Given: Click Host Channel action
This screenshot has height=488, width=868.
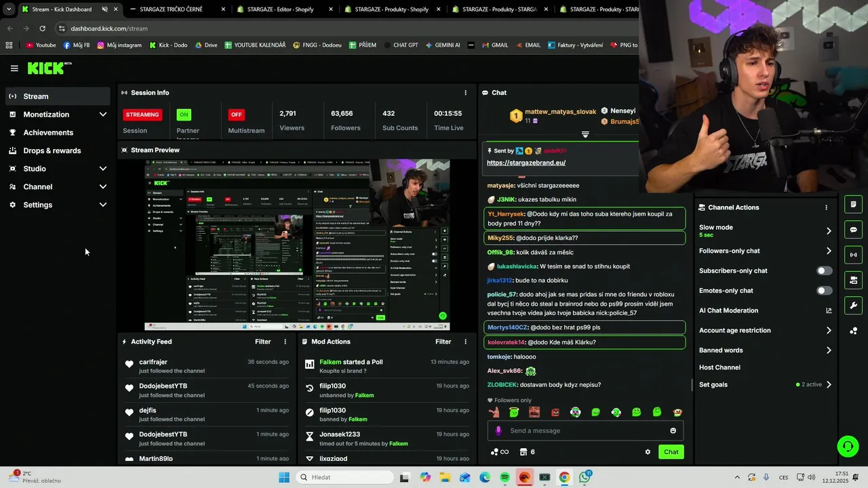Looking at the screenshot, I should click(x=719, y=367).
